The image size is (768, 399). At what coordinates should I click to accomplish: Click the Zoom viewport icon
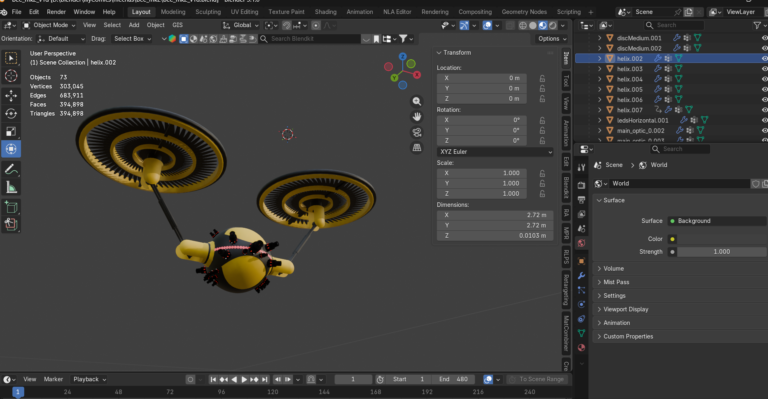[417, 101]
